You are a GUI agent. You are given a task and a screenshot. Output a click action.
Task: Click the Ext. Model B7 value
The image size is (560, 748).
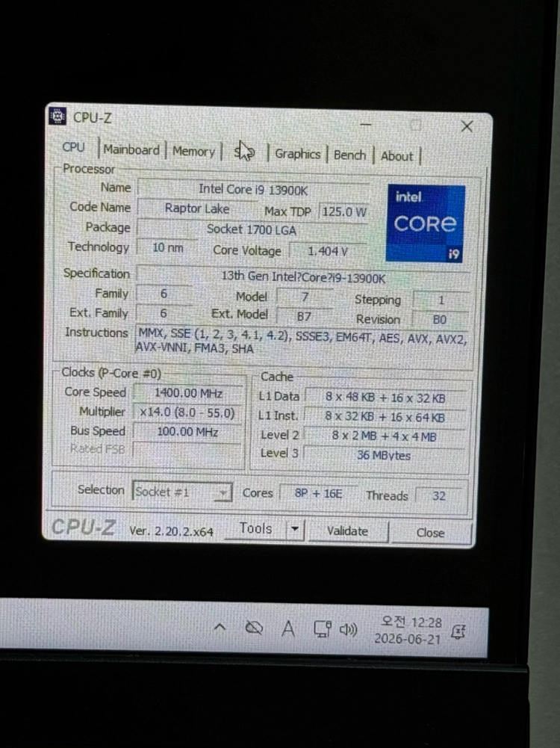point(304,316)
